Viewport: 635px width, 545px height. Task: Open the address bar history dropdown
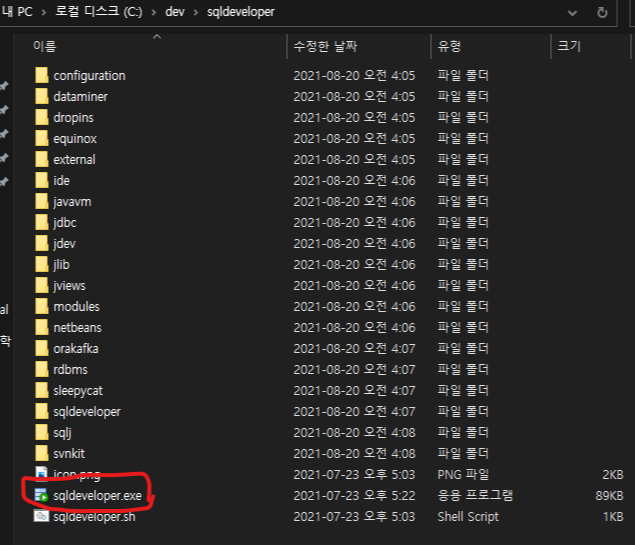click(x=572, y=13)
